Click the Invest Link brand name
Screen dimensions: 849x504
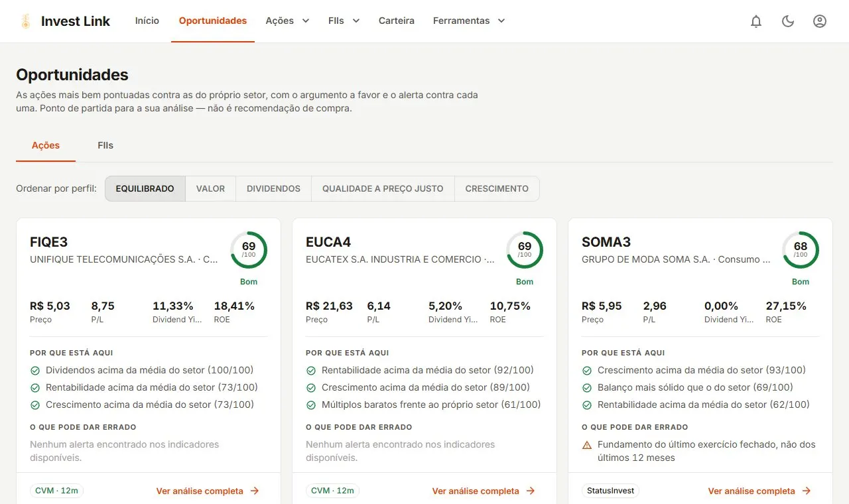(x=76, y=21)
